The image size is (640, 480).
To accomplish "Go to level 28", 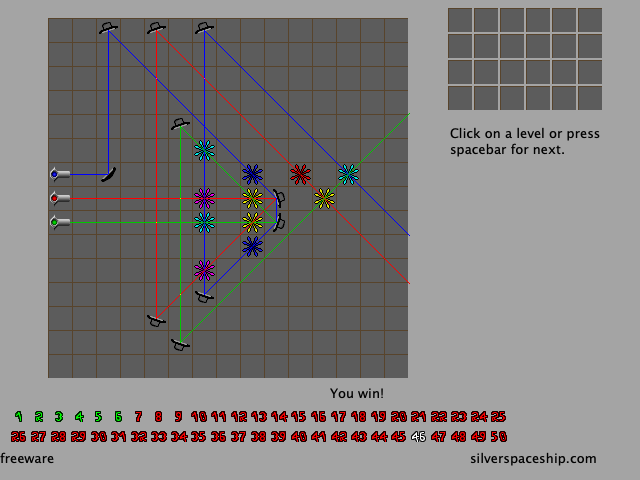I will point(58,437).
